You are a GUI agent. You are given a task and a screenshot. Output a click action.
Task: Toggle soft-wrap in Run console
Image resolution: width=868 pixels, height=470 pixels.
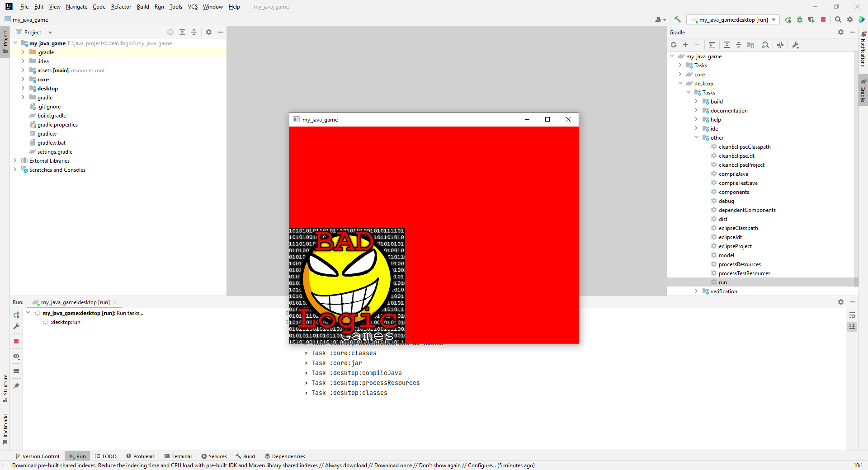click(852, 315)
